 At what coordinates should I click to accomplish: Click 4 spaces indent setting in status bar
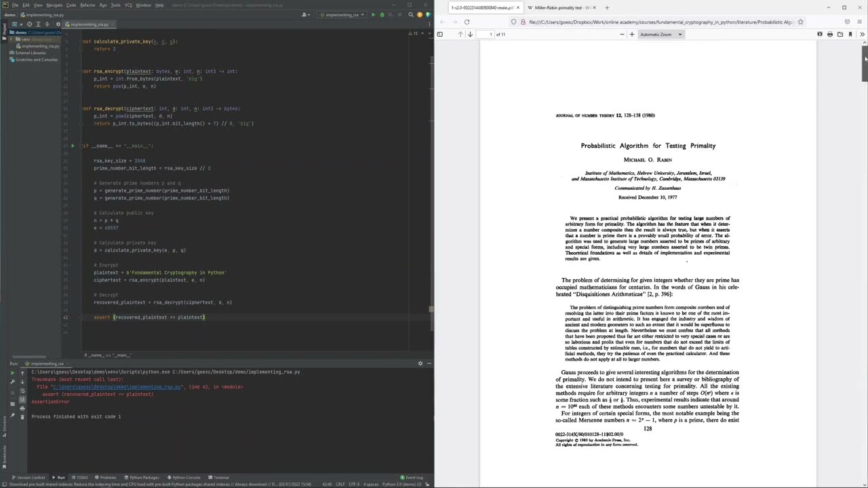(x=371, y=484)
